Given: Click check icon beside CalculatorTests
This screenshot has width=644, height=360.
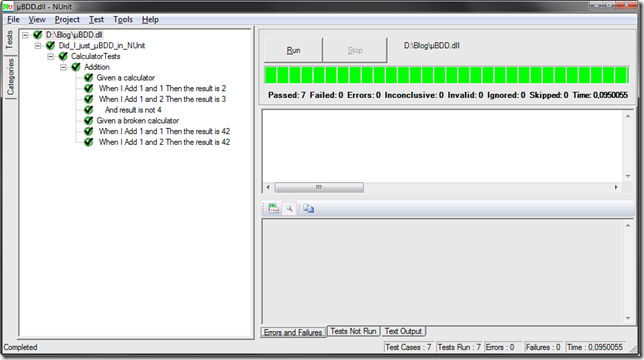Looking at the screenshot, I should pyautogui.click(x=63, y=56).
